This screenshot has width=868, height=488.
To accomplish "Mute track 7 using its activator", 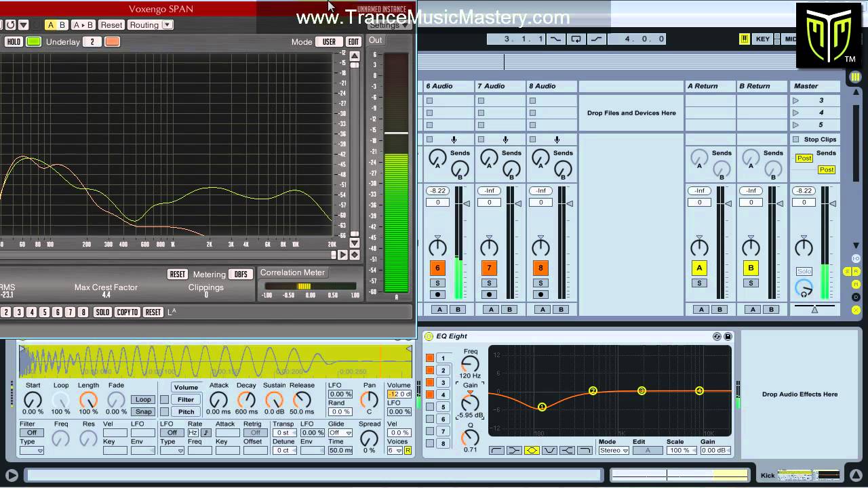I will [x=489, y=268].
